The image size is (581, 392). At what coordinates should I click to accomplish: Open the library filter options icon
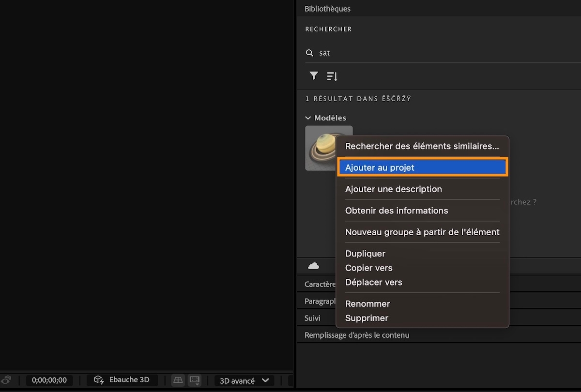click(313, 76)
